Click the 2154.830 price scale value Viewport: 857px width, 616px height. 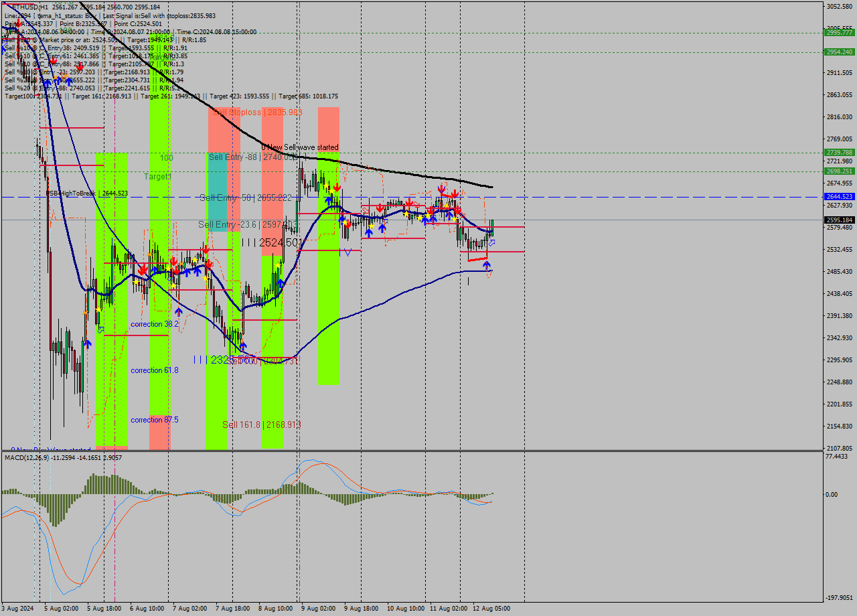click(x=840, y=427)
